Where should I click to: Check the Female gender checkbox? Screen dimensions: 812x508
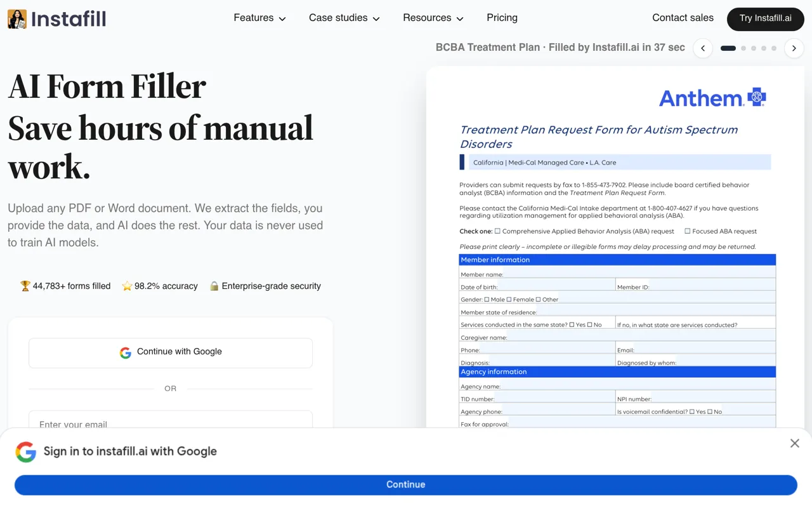pos(509,299)
